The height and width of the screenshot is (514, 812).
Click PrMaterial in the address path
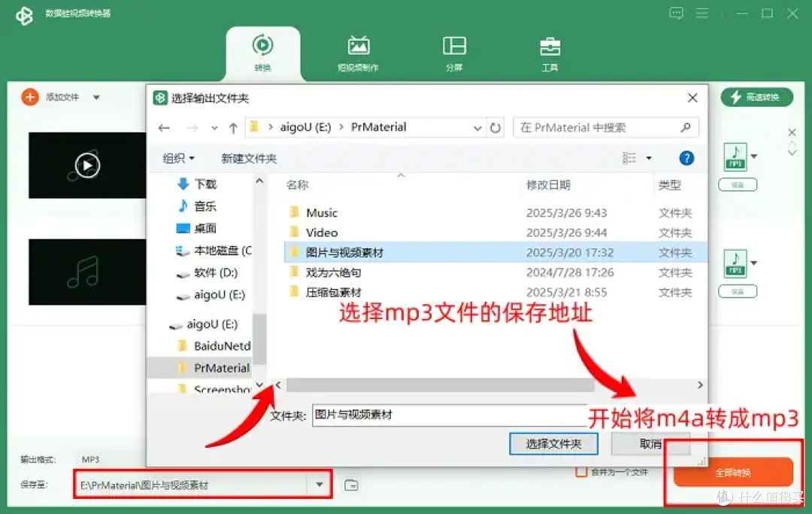point(378,127)
